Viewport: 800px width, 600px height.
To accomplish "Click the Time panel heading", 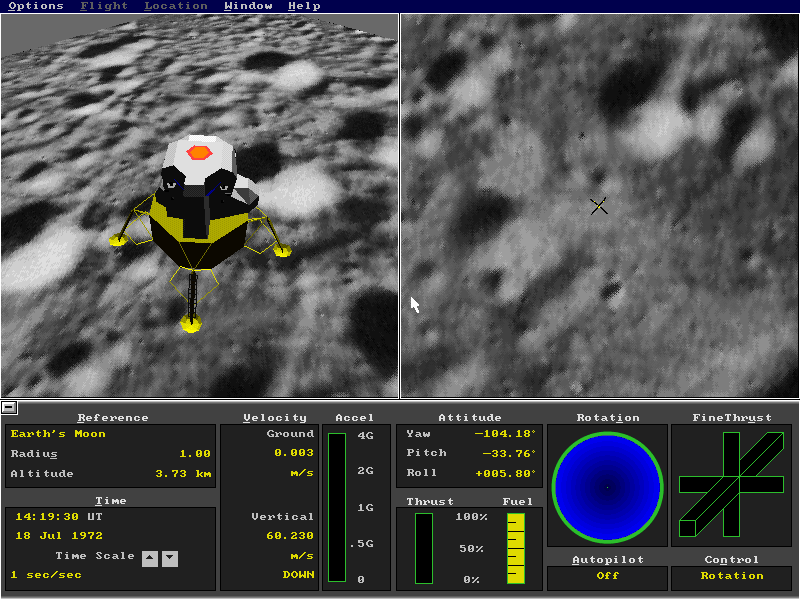I will (x=111, y=501).
